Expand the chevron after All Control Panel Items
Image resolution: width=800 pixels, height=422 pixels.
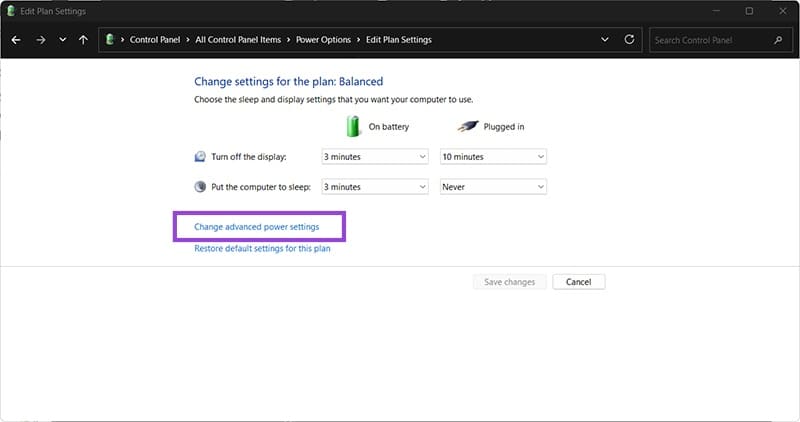[288, 40]
